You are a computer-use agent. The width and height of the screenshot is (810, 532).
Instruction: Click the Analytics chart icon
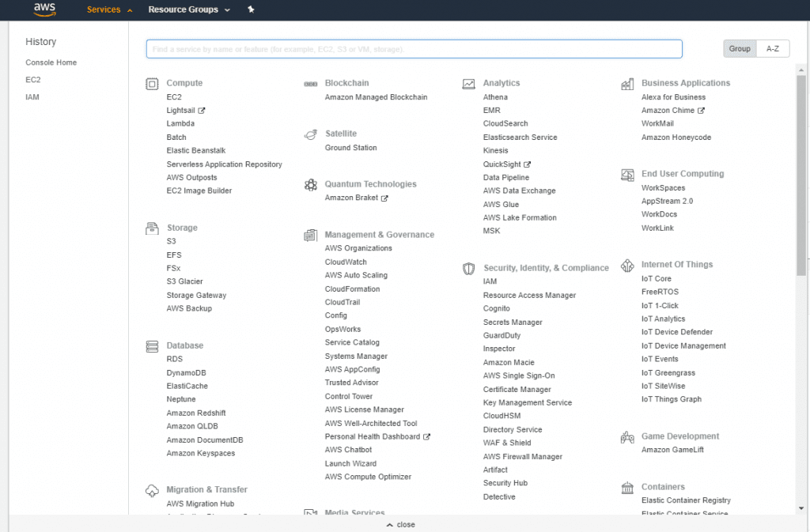(x=468, y=84)
